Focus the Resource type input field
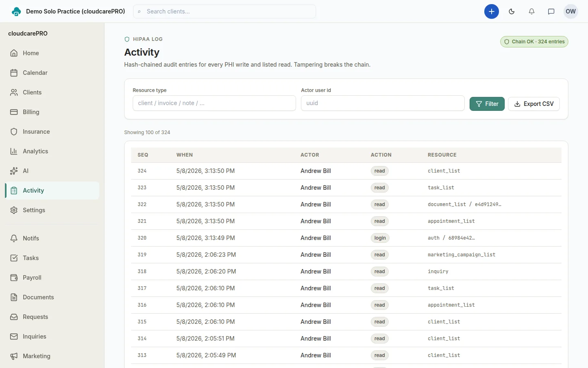The width and height of the screenshot is (588, 368). (214, 103)
